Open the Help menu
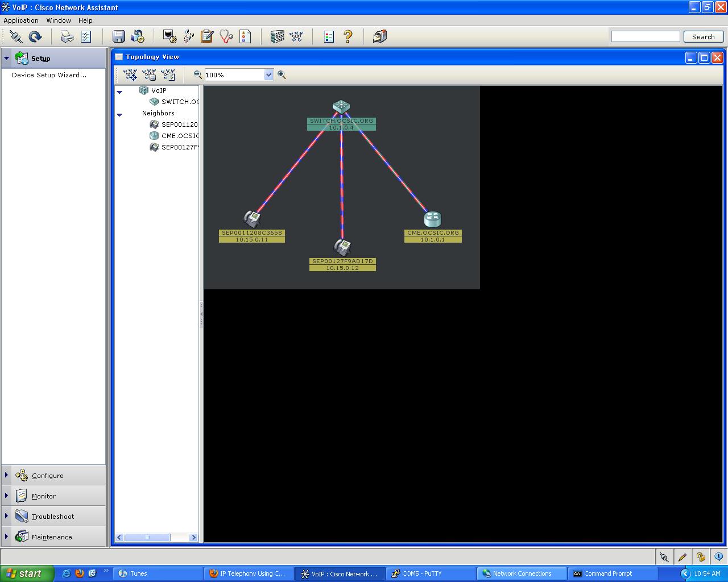The width and height of the screenshot is (728, 582). point(85,20)
